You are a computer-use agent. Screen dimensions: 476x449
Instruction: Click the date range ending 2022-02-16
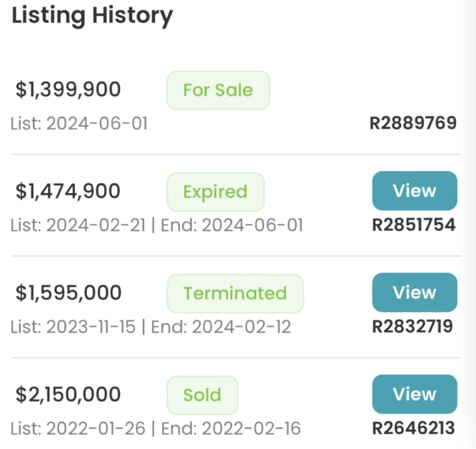point(156,428)
